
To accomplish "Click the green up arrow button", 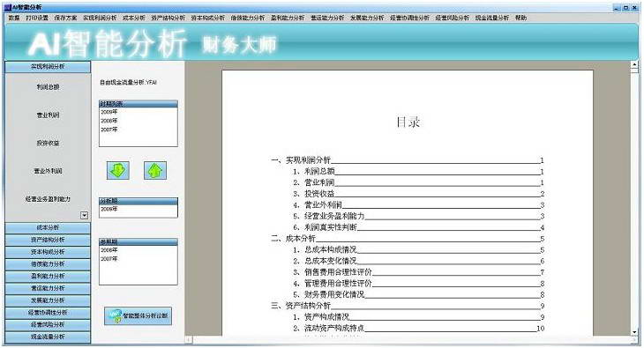I will tap(155, 170).
